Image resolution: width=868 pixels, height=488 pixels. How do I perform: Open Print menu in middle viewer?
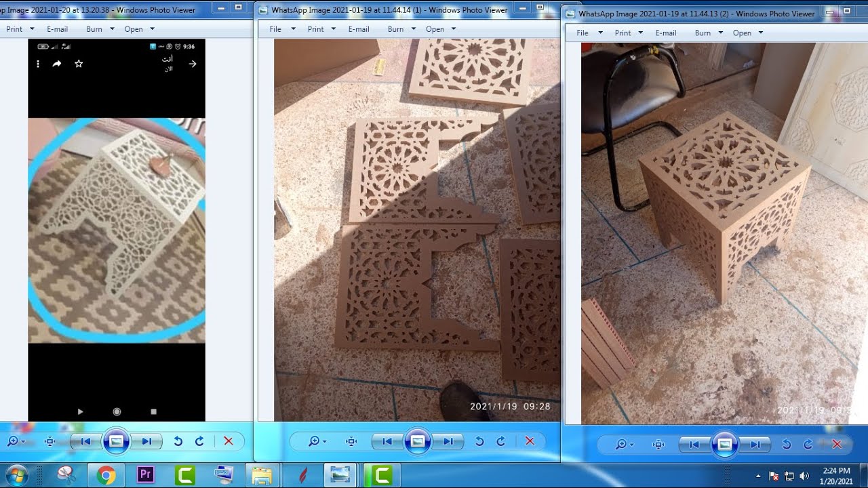[x=321, y=29]
